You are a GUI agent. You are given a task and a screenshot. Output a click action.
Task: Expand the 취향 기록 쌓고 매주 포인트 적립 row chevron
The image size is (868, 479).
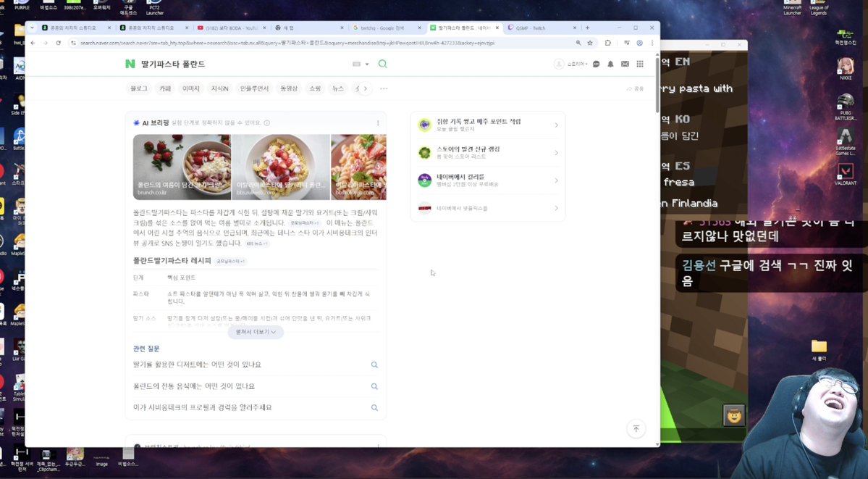coord(556,125)
